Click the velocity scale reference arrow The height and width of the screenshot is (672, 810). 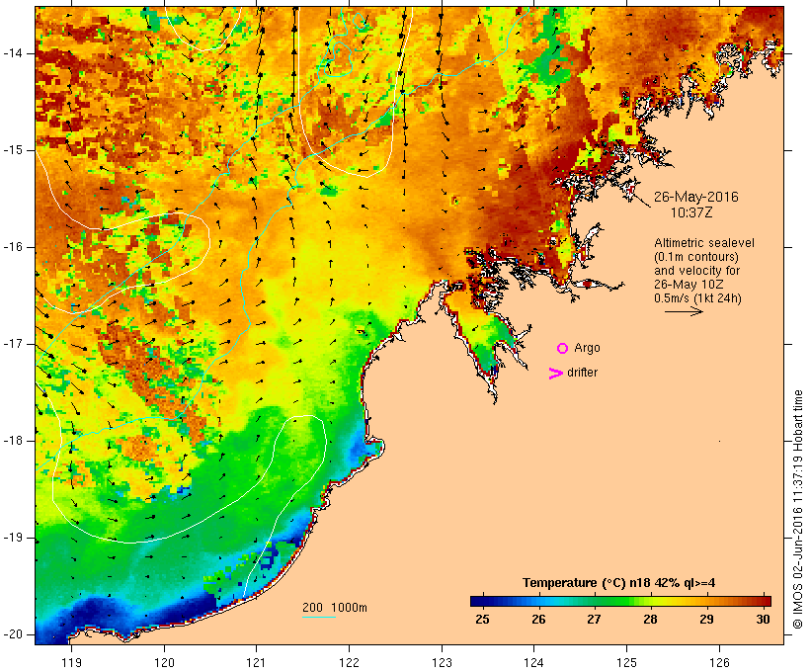[684, 311]
